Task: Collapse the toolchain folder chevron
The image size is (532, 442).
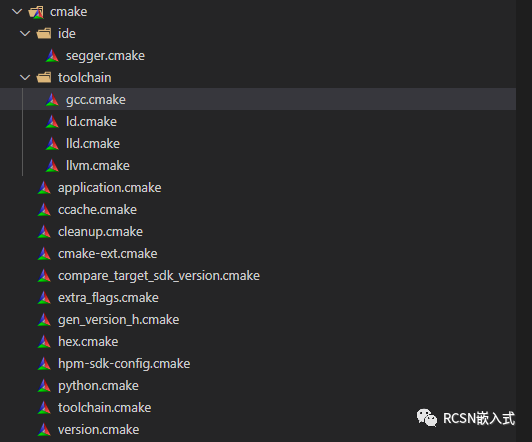Action: [25, 78]
